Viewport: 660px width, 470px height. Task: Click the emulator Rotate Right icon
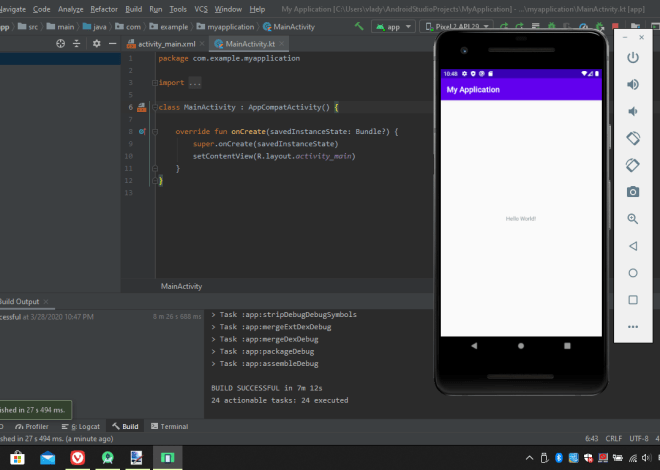[633, 165]
